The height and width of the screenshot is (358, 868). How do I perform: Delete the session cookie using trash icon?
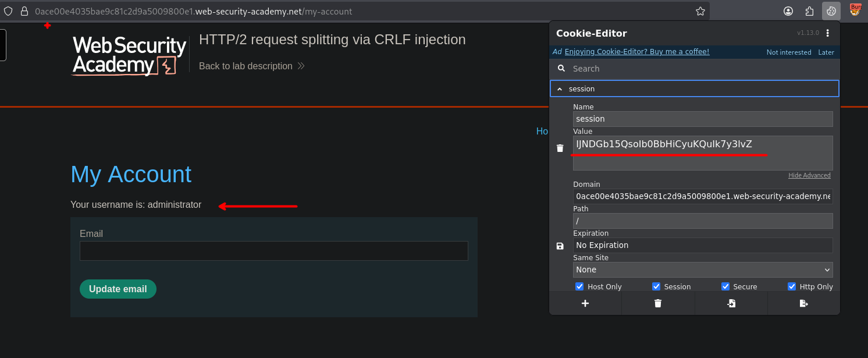pyautogui.click(x=560, y=148)
